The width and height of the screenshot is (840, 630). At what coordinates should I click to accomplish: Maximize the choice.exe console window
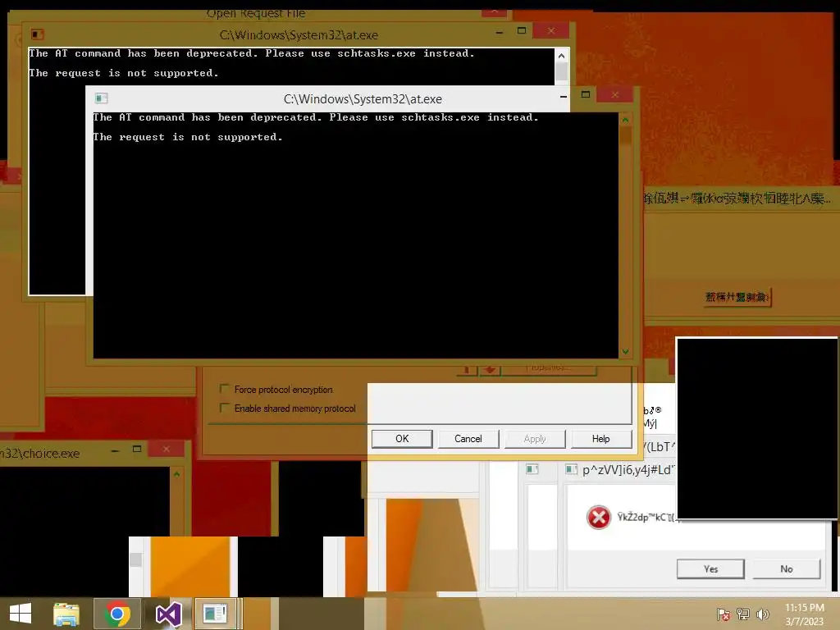[137, 449]
